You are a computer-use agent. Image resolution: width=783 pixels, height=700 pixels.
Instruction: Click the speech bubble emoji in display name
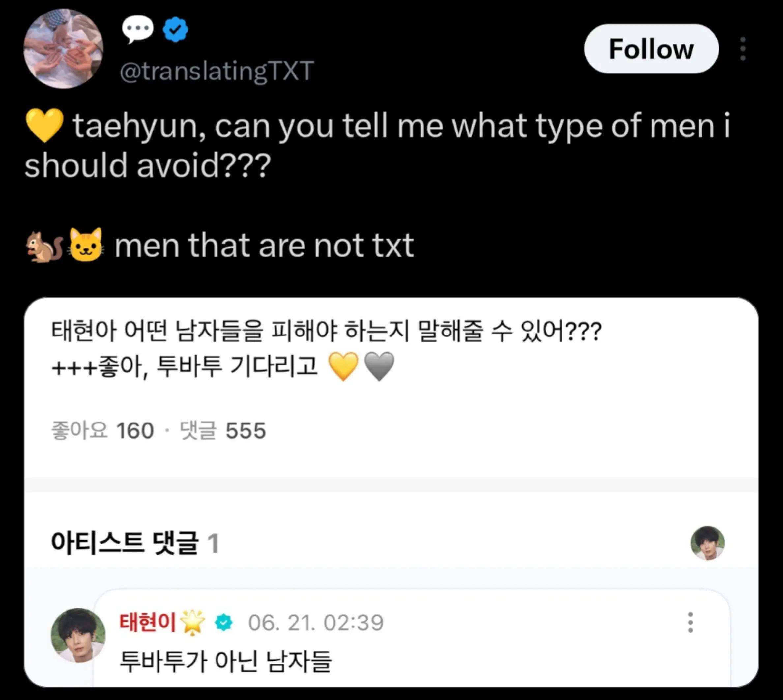point(138,29)
